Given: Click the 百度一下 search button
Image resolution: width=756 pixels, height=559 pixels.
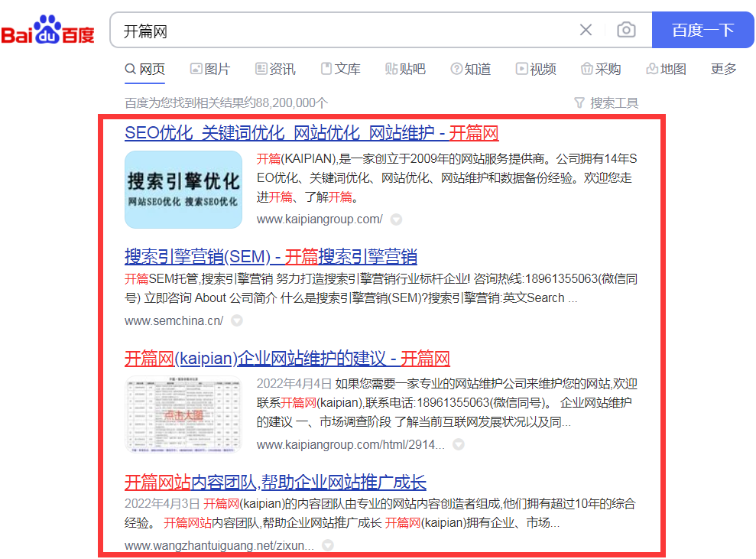Looking at the screenshot, I should coord(702,30).
